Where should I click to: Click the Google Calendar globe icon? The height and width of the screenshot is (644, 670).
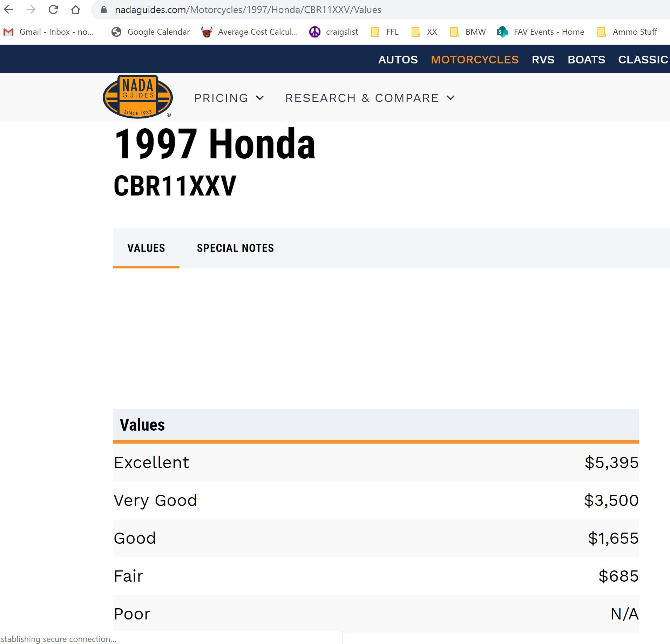click(x=116, y=32)
